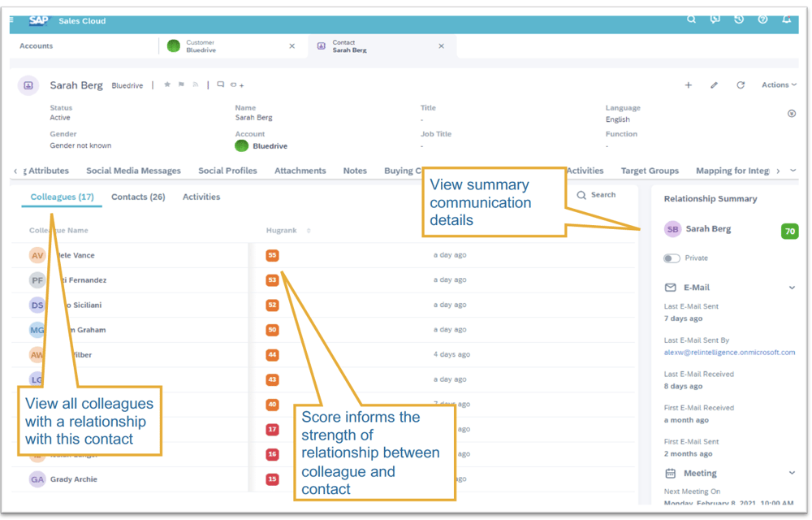Open the Siciliani colleague row
Viewport: 812px width, 520px height.
pyautogui.click(x=324, y=305)
